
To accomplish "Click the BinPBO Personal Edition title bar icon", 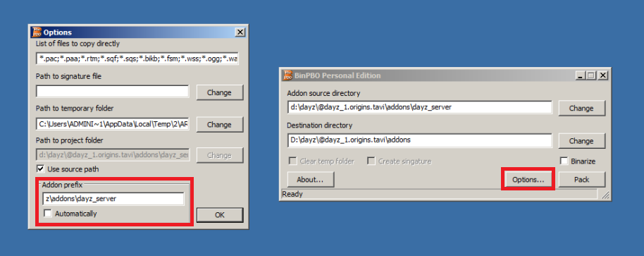I will 287,75.
